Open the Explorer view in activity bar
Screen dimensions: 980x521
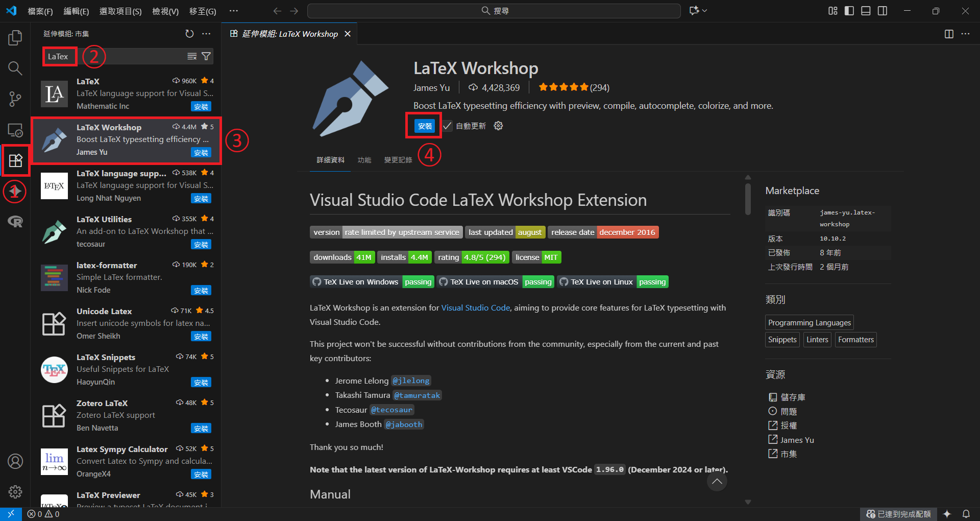pyautogui.click(x=15, y=38)
